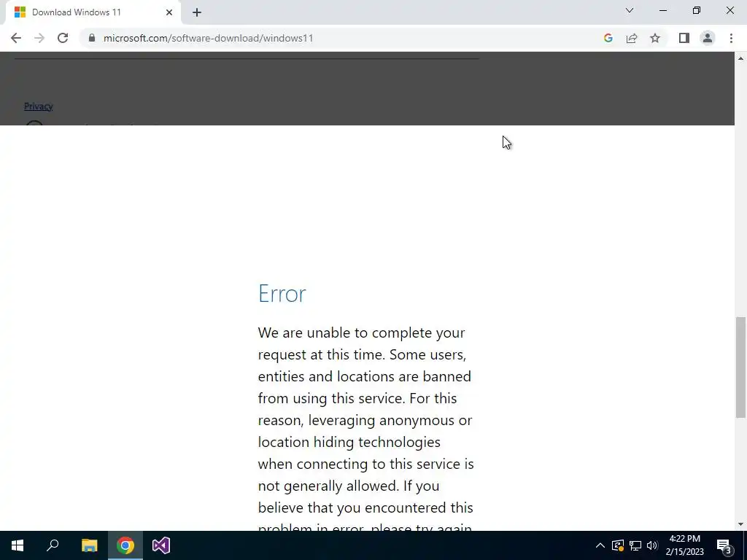
Task: Click the forward navigation arrow
Action: click(x=39, y=38)
